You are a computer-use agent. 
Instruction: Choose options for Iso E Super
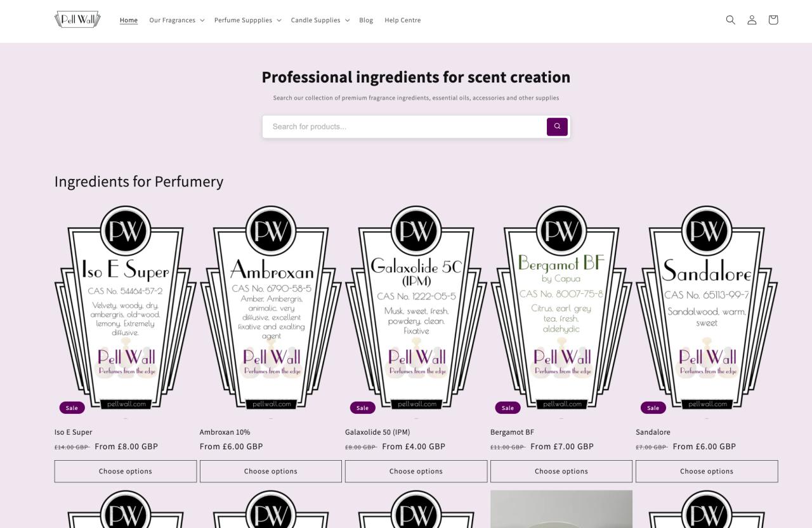[126, 472]
